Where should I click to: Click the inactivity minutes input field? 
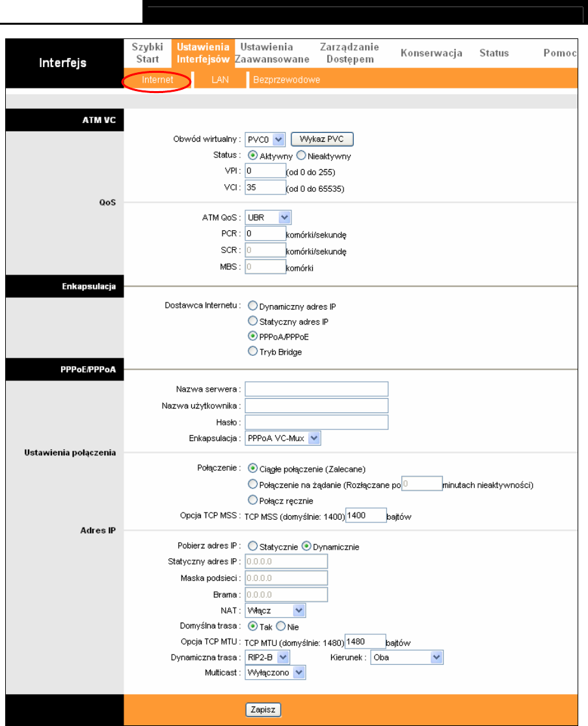pyautogui.click(x=421, y=483)
